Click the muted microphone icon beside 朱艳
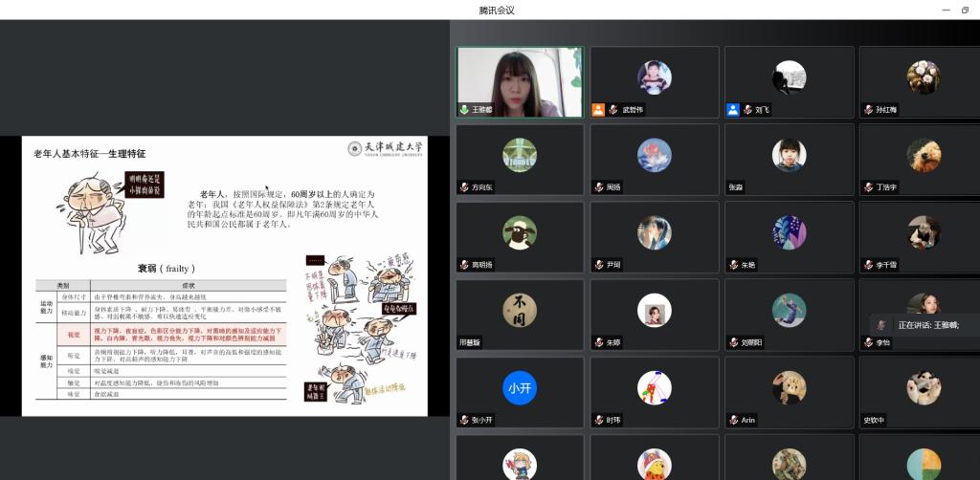Image resolution: width=980 pixels, height=480 pixels. tap(733, 265)
